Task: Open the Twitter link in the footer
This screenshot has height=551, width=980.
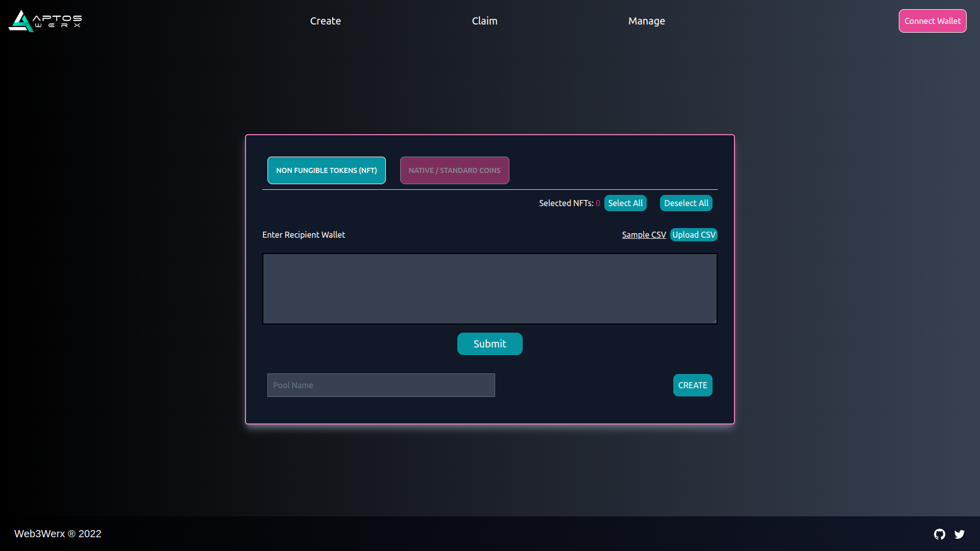Action: click(960, 534)
